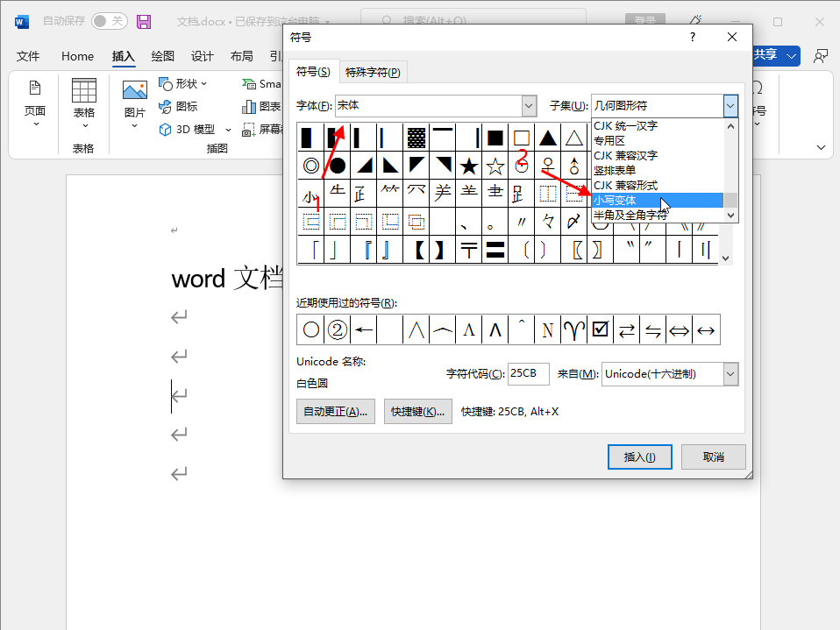Screen dimensions: 840x630
Task: Expand the 形状 shapes gallery
Action: (x=182, y=84)
